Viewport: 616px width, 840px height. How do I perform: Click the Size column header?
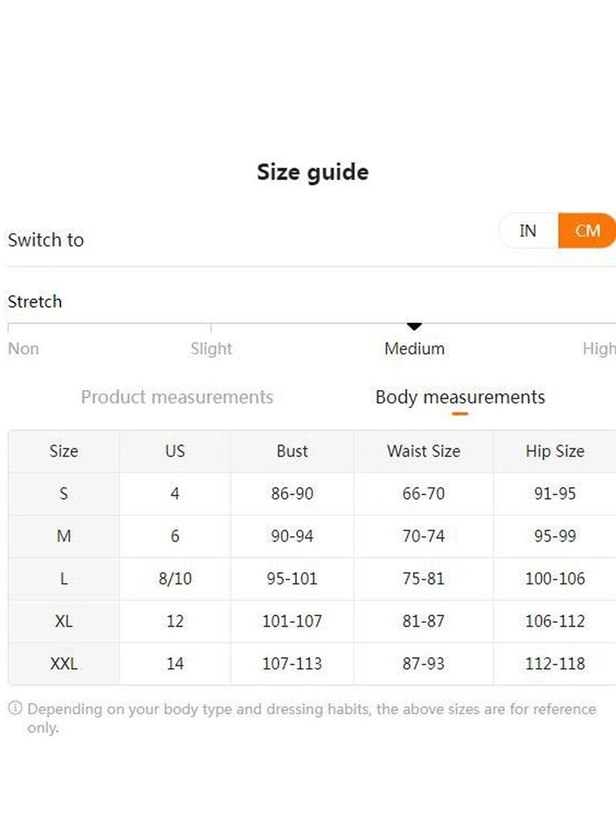(x=64, y=451)
